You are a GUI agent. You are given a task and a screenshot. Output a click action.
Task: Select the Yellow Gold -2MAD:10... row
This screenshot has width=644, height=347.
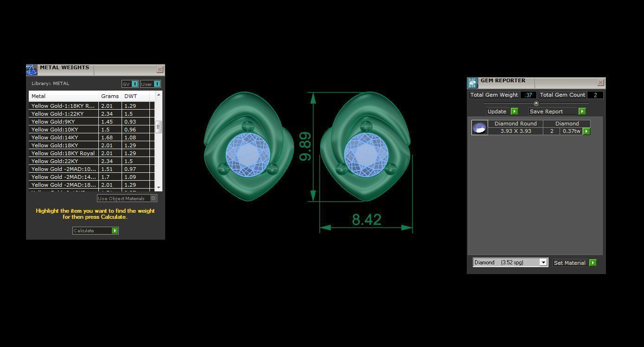(x=91, y=169)
